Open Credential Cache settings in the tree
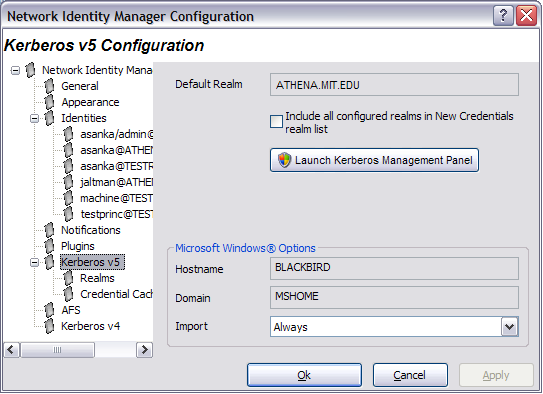 click(x=116, y=294)
